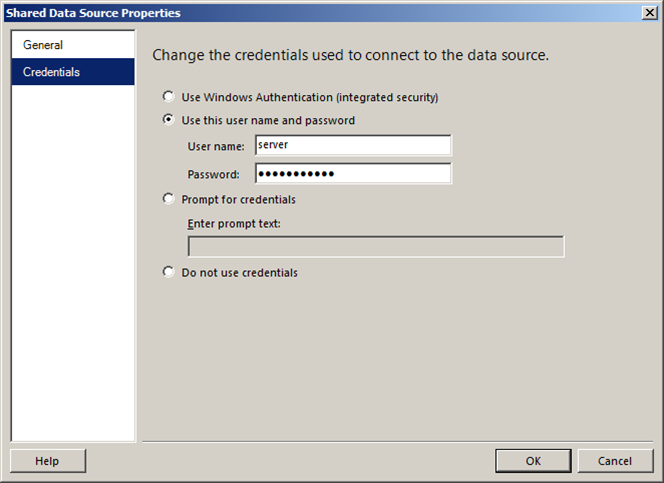Cancel the data source changes
The width and height of the screenshot is (664, 483).
(x=615, y=461)
